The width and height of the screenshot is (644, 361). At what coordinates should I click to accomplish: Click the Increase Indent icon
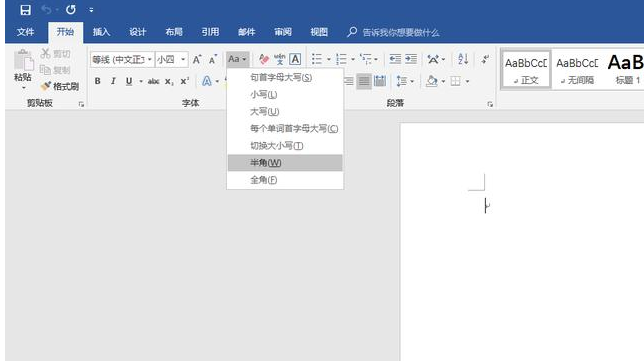[411, 59]
